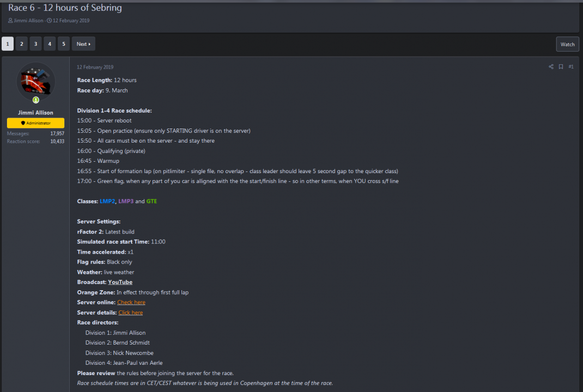
Task: Open the 'Check here' server online link
Action: tap(131, 302)
